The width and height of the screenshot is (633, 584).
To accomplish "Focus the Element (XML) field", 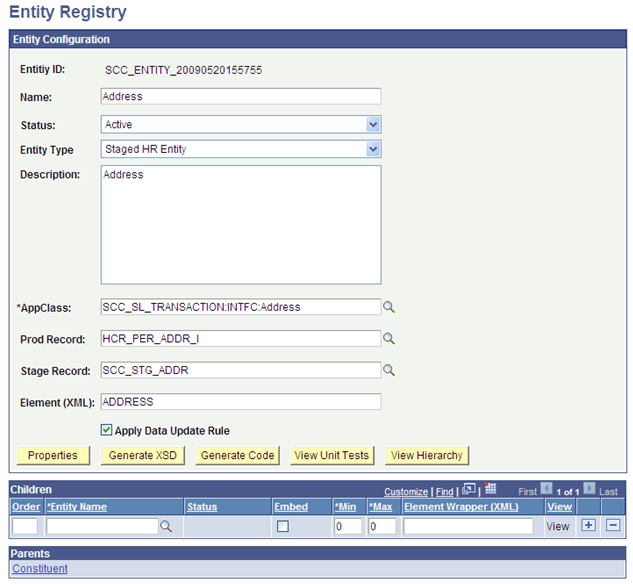I will click(x=241, y=402).
